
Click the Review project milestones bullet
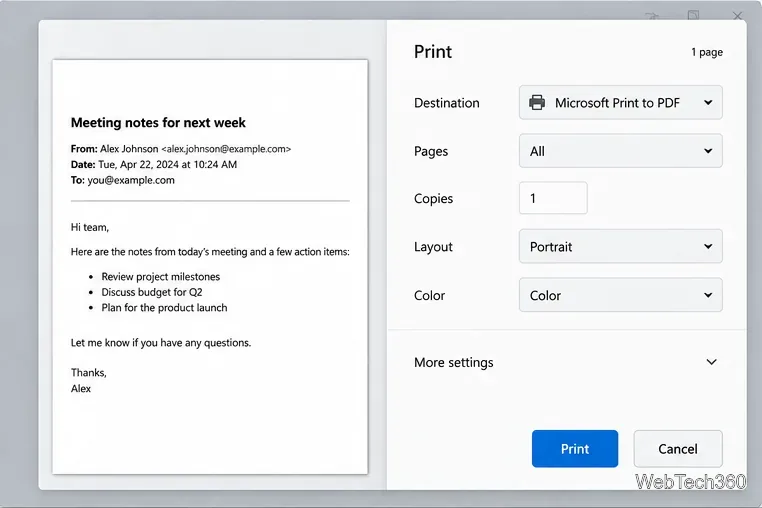[x=160, y=277]
